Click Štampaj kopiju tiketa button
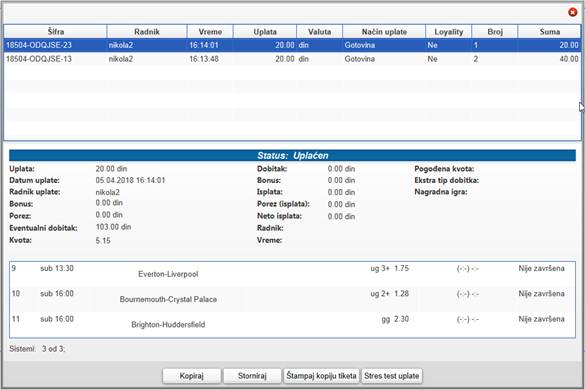The height and width of the screenshot is (390, 585). [321, 376]
